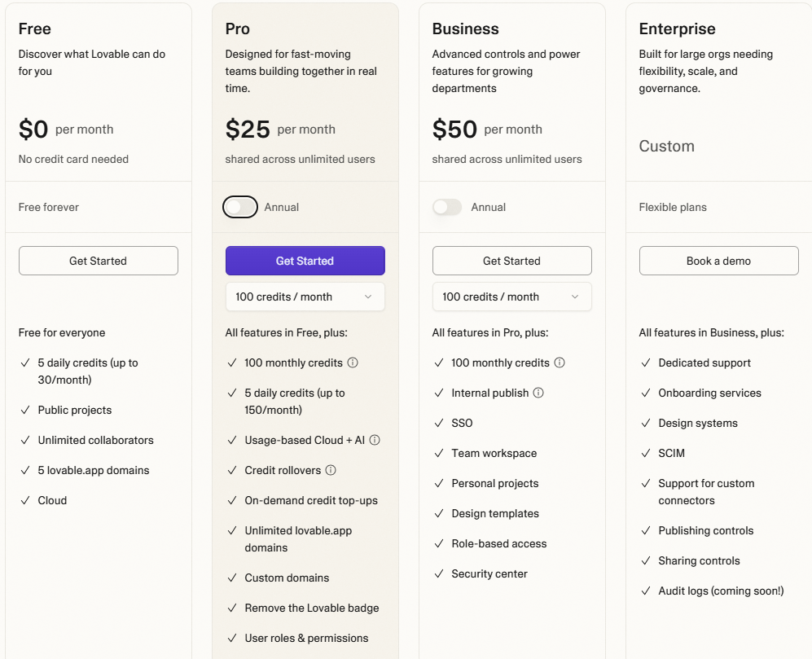This screenshot has height=659, width=812.
Task: Enable Annual billing on the Pro plan
Action: tap(239, 207)
